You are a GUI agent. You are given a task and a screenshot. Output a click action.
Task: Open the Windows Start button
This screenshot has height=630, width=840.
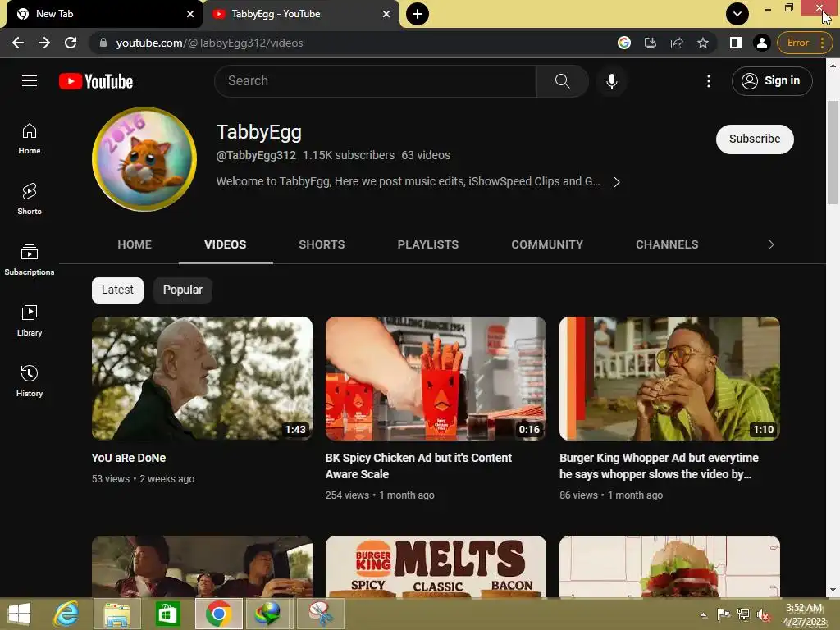pos(20,614)
